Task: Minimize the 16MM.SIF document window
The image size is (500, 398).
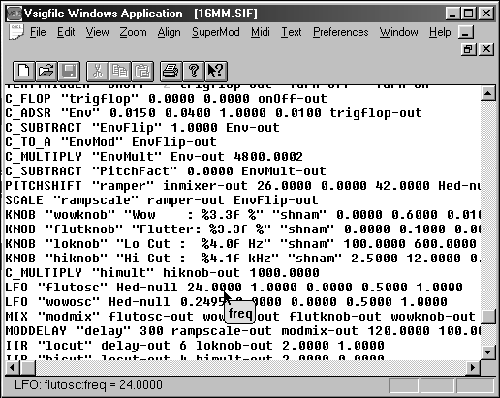Action: point(466,32)
